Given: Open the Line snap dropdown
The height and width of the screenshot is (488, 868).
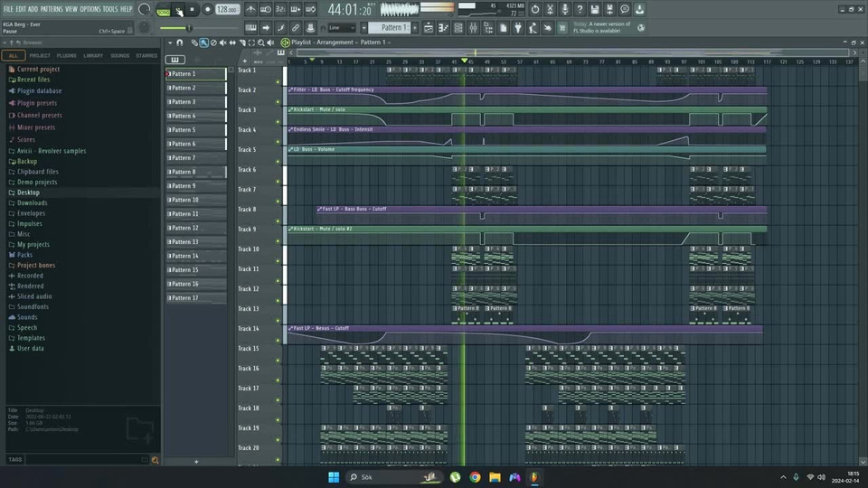Looking at the screenshot, I should 344,27.
